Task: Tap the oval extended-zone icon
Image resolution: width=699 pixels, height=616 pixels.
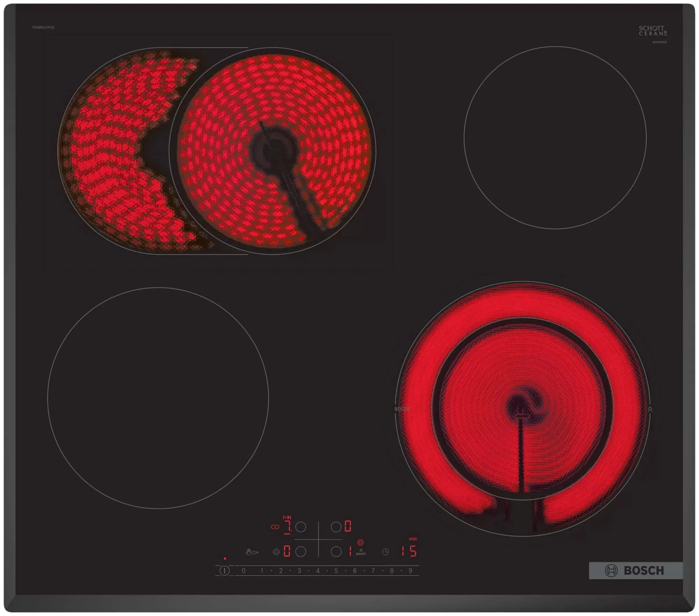Action: 275,527
